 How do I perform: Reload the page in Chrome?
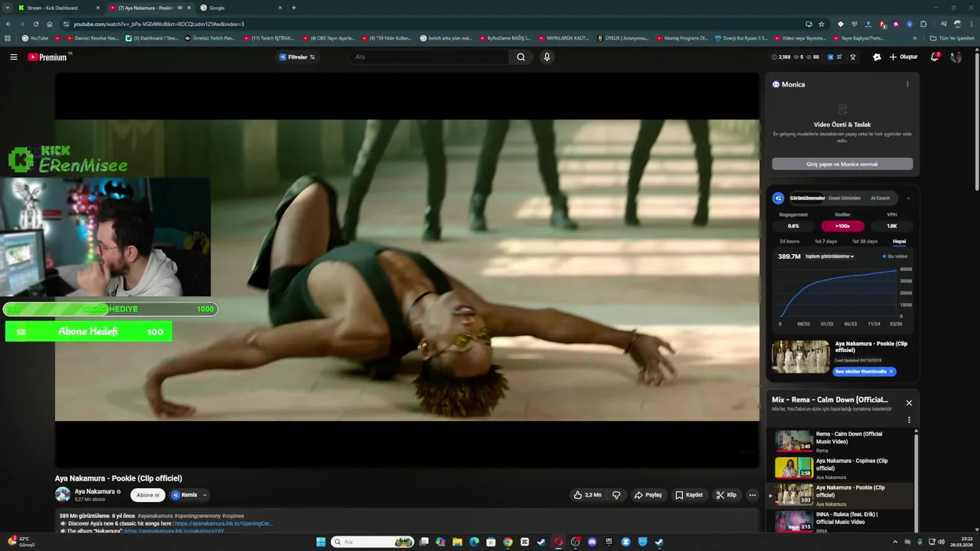[x=35, y=24]
